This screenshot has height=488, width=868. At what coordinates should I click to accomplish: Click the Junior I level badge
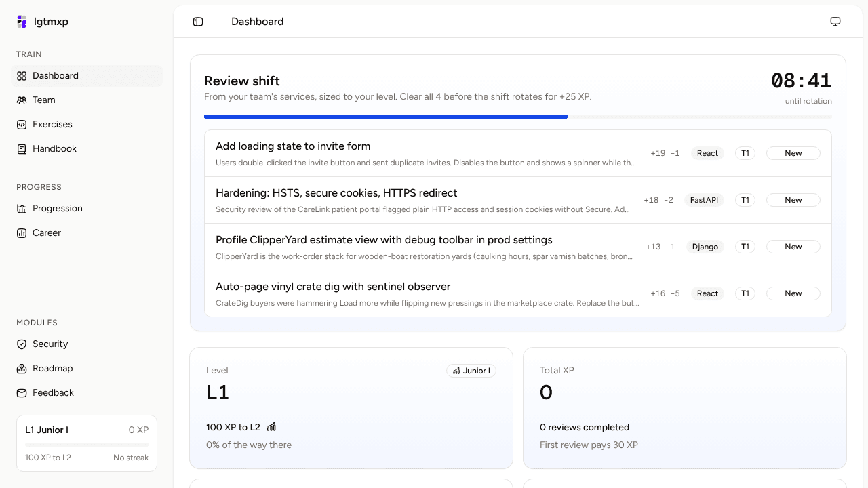pos(471,371)
